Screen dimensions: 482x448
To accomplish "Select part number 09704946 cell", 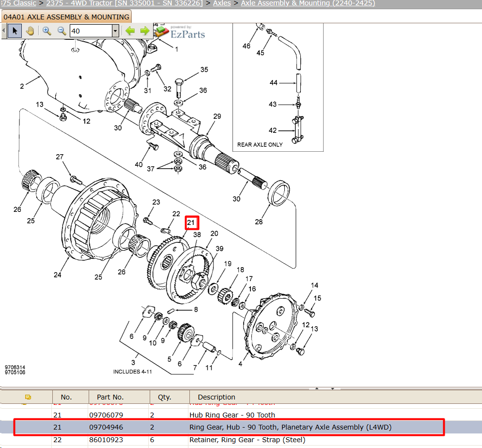I will click(x=106, y=427).
